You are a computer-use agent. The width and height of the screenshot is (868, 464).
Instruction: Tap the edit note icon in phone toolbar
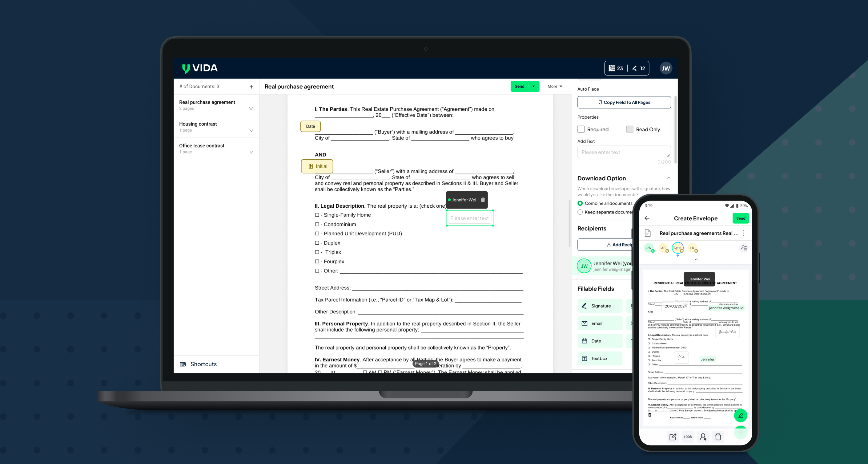pyautogui.click(x=673, y=437)
